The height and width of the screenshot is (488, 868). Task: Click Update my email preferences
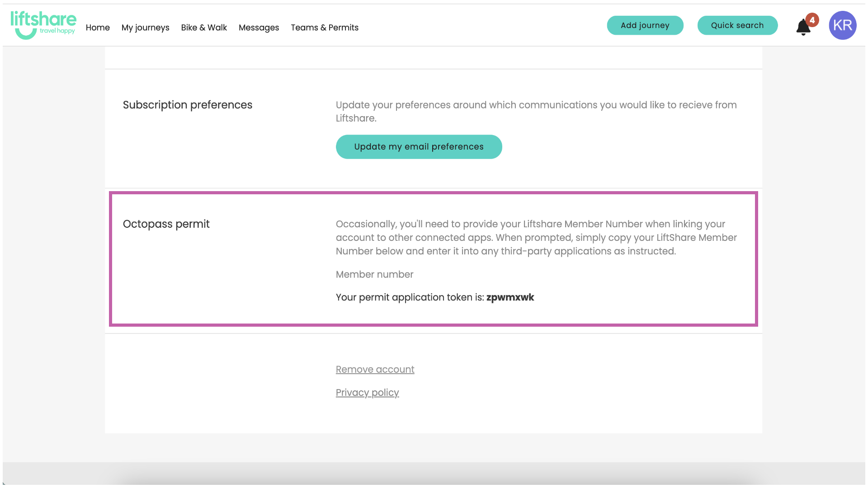click(419, 146)
